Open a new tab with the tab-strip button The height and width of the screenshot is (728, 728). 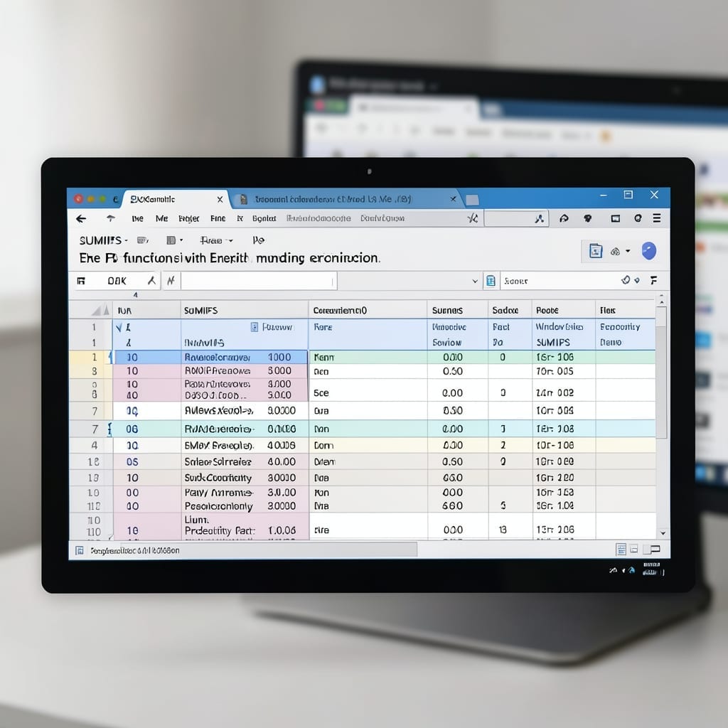point(472,200)
